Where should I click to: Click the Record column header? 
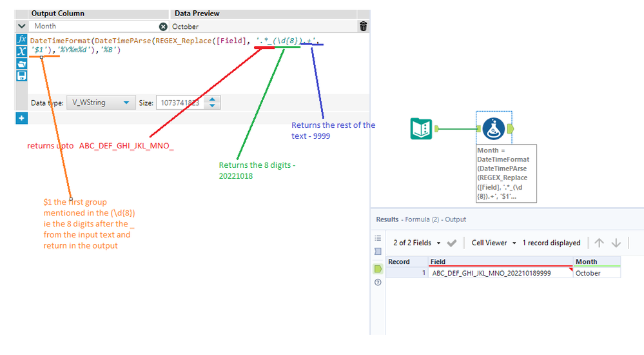pos(407,261)
